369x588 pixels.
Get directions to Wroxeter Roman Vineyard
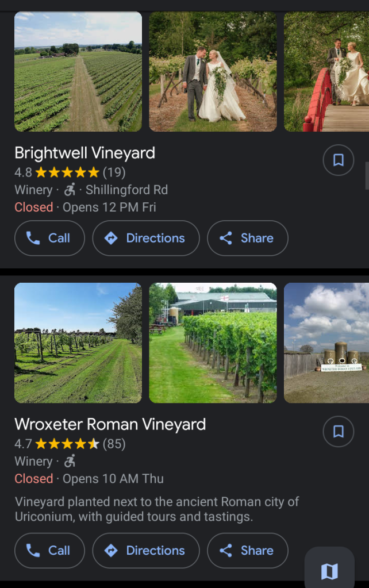tap(146, 550)
